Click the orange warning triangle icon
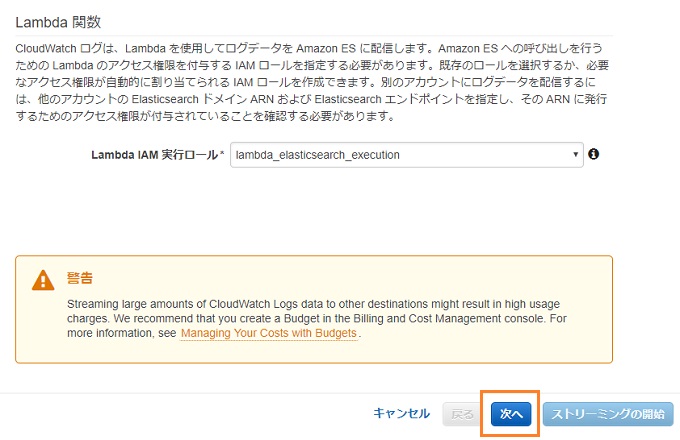Viewport: 680px width, 440px height. pyautogui.click(x=43, y=280)
